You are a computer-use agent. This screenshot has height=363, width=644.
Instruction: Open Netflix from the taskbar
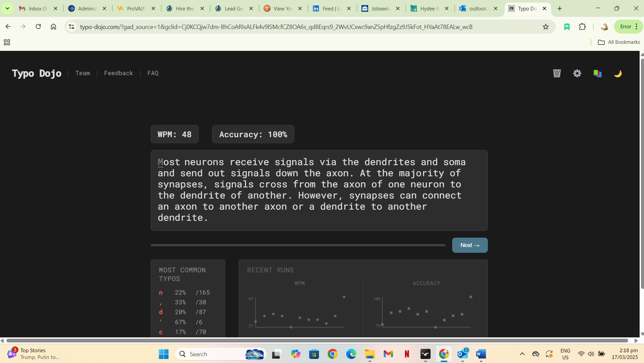tap(407, 354)
